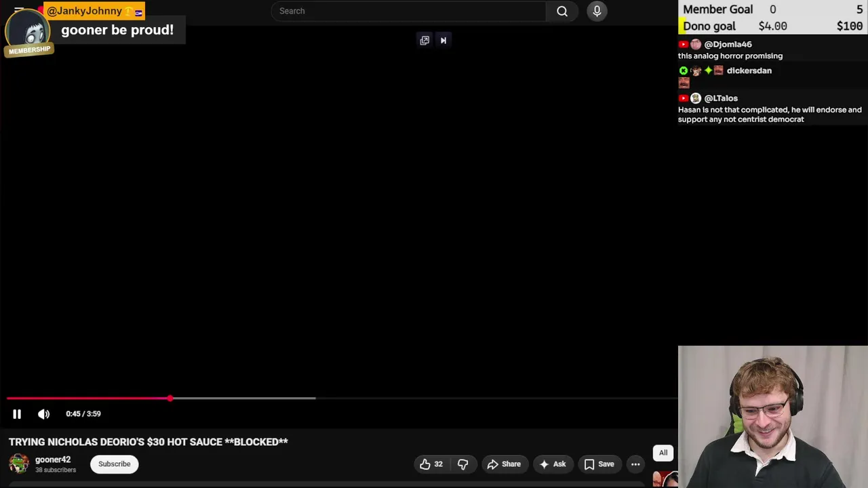Image resolution: width=868 pixels, height=488 pixels.
Task: Share the video
Action: pos(504,464)
